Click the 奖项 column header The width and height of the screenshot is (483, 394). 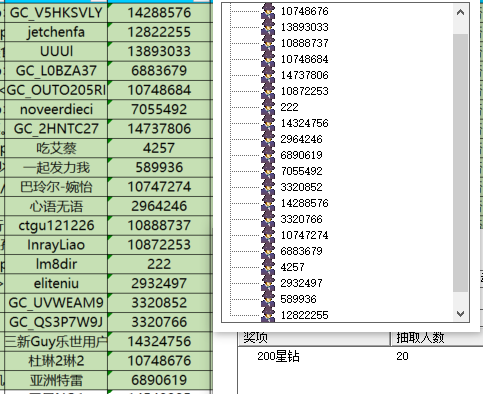click(314, 338)
